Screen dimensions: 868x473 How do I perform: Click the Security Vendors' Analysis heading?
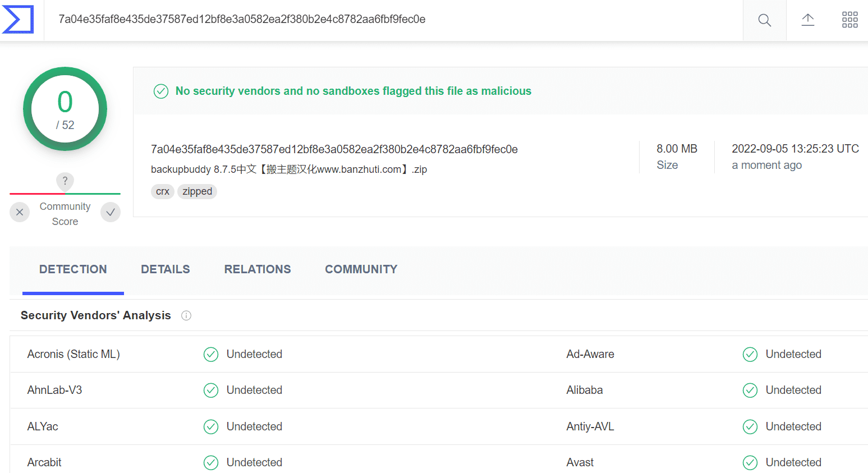point(96,315)
